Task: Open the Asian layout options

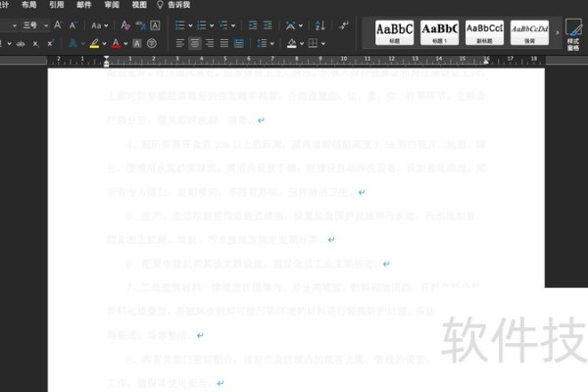Action: (x=290, y=25)
